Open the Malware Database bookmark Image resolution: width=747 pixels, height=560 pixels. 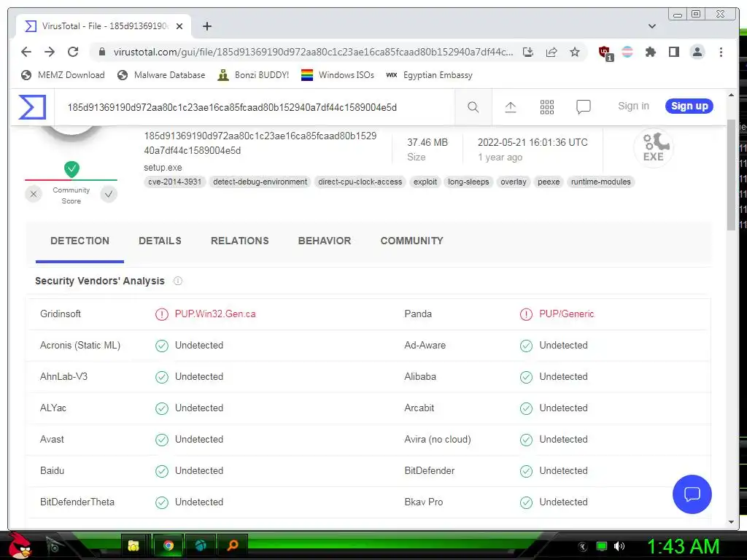(x=161, y=75)
